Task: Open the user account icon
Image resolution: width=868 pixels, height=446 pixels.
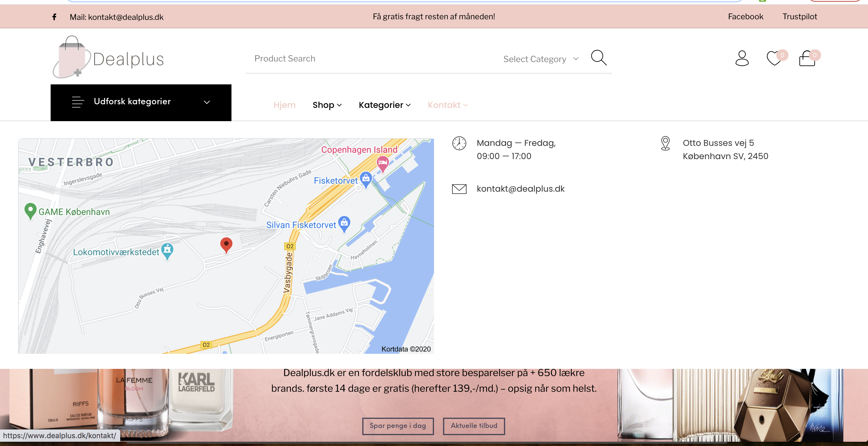Action: tap(742, 58)
